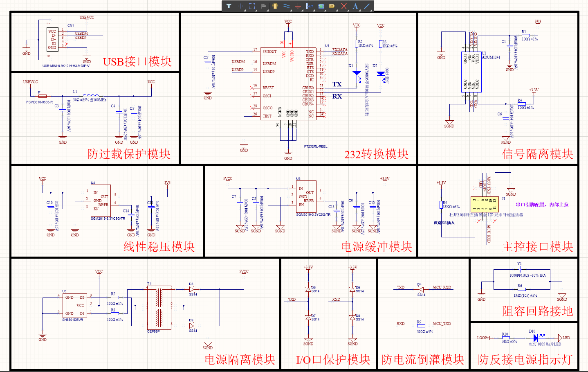
Task: Select the place component tool
Action: pyautogui.click(x=275, y=6)
